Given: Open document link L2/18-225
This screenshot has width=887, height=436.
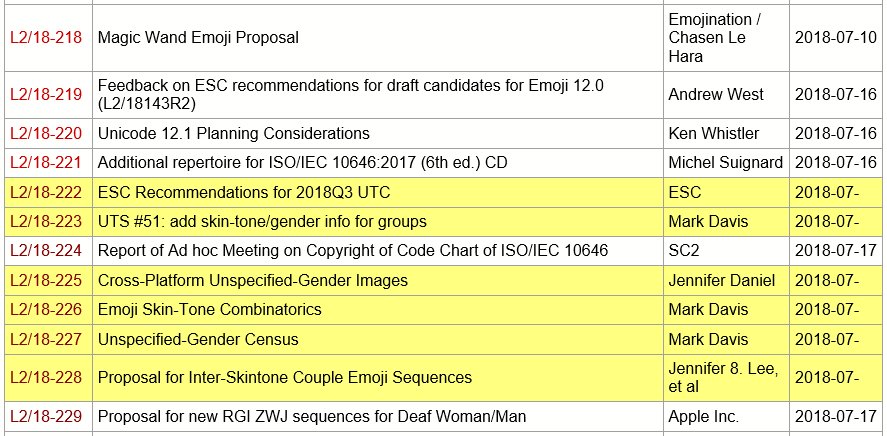Looking at the screenshot, I should [46, 280].
